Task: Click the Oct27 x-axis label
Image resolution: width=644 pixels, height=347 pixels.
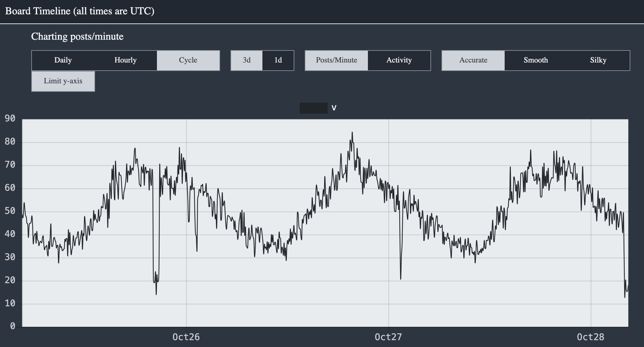Action: (x=388, y=337)
